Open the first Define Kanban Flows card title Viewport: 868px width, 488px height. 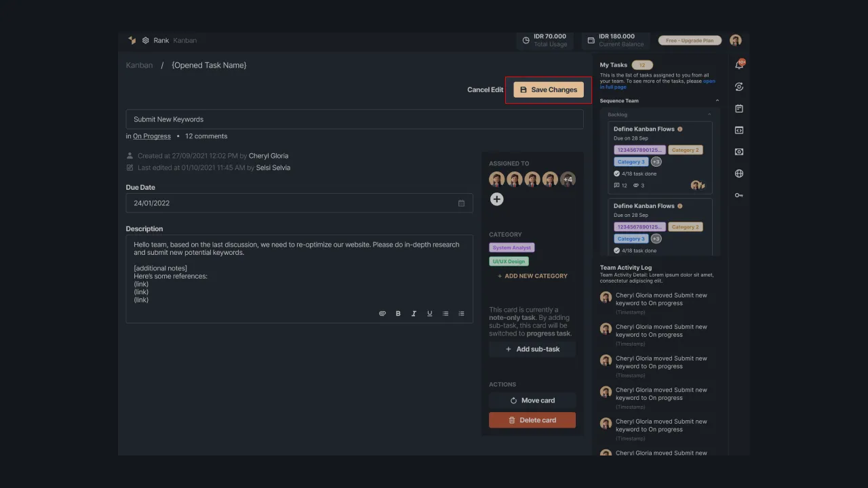point(644,129)
